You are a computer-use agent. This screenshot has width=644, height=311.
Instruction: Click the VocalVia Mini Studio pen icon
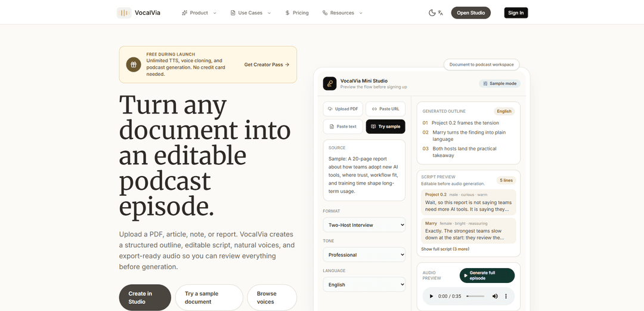pyautogui.click(x=329, y=84)
